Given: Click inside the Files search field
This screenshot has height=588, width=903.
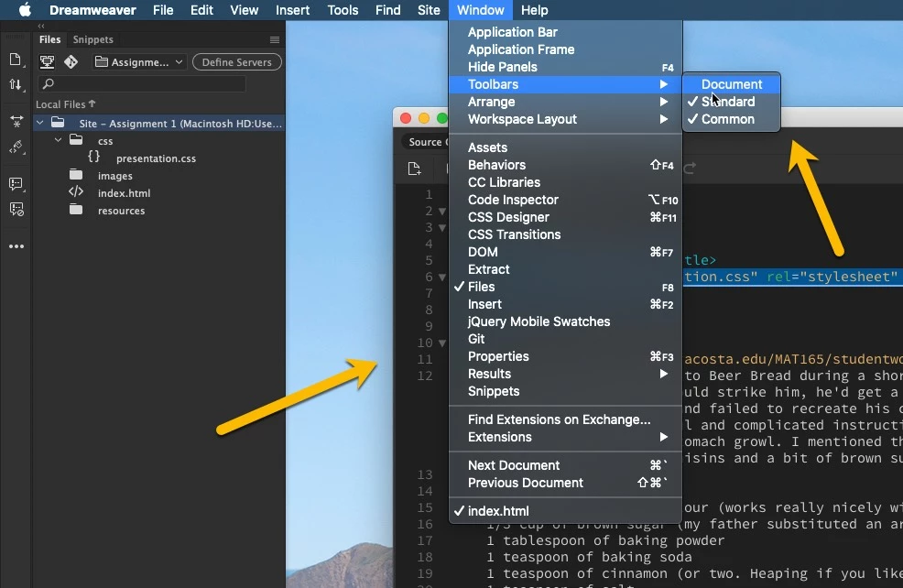Looking at the screenshot, I should click(142, 84).
